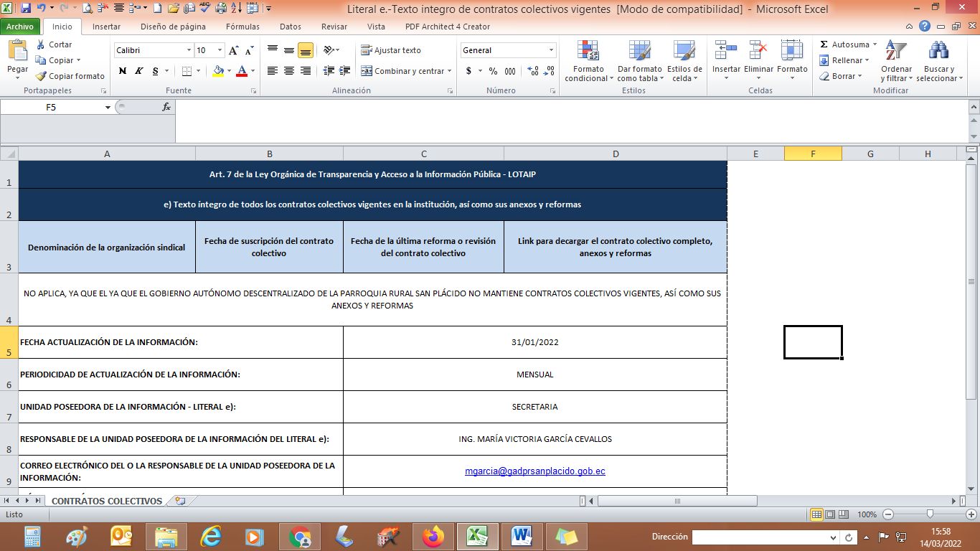
Task: Open Formato condicional styles icon
Action: click(588, 52)
